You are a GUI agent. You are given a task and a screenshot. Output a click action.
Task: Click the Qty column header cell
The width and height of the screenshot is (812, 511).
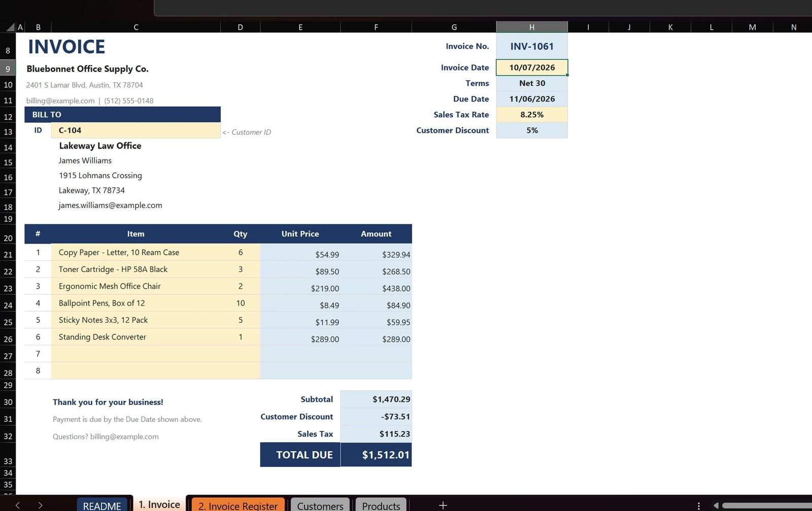pyautogui.click(x=240, y=234)
